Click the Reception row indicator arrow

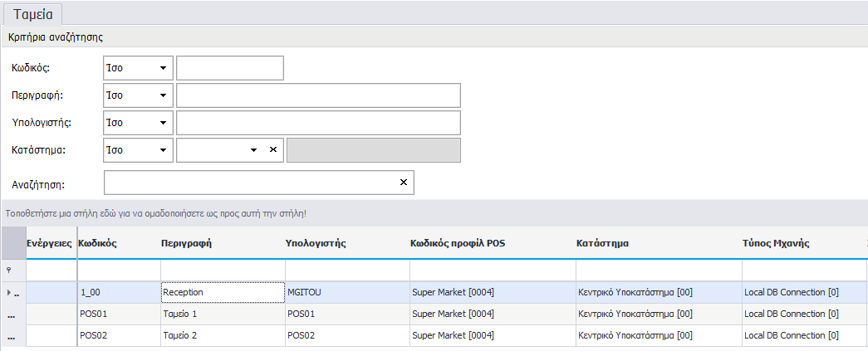click(x=9, y=293)
